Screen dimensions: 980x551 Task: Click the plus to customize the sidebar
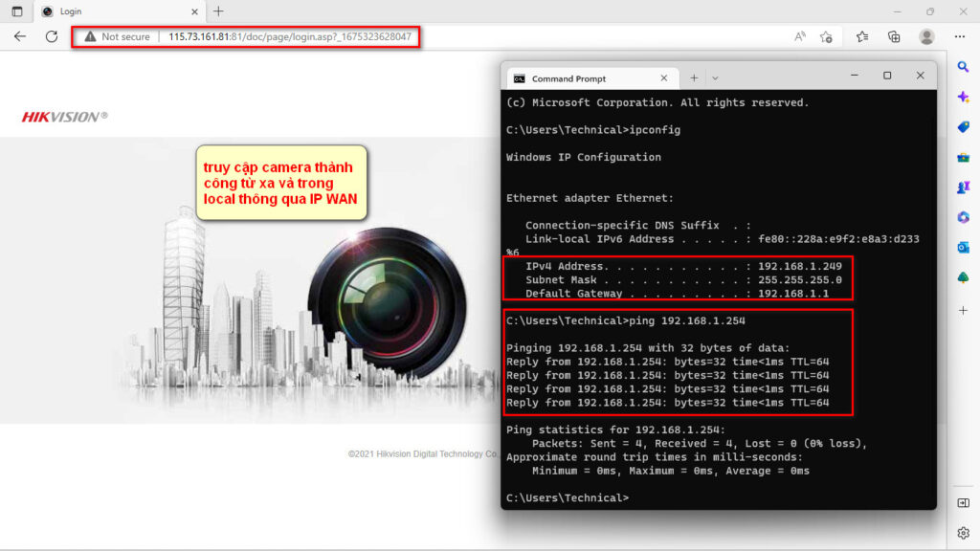click(x=963, y=310)
